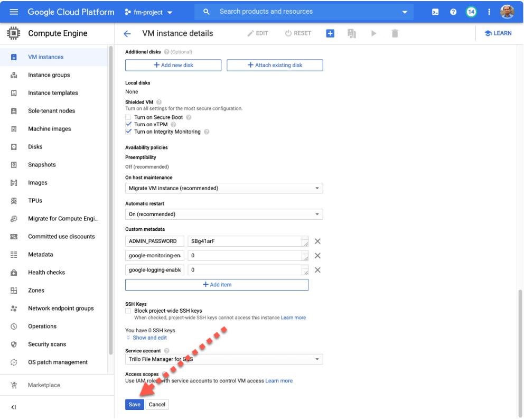Click Add item under Custom metadata
Image resolution: width=524 pixels, height=420 pixels.
217,285
